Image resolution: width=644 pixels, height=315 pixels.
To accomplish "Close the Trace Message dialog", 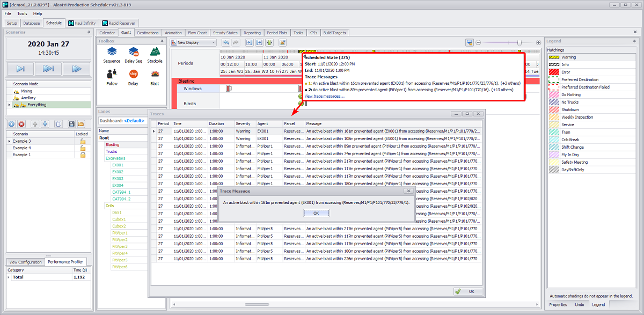I will click(408, 191).
